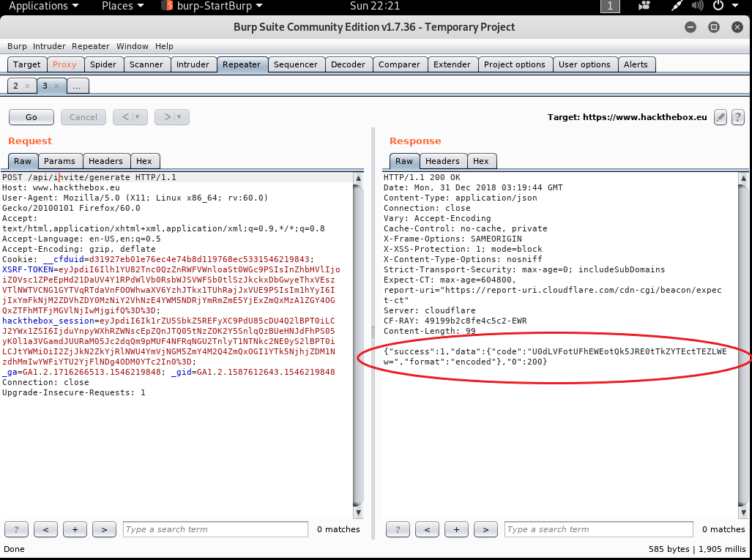Expand the history forward dropdown arrow
The image size is (752, 560).
179,117
